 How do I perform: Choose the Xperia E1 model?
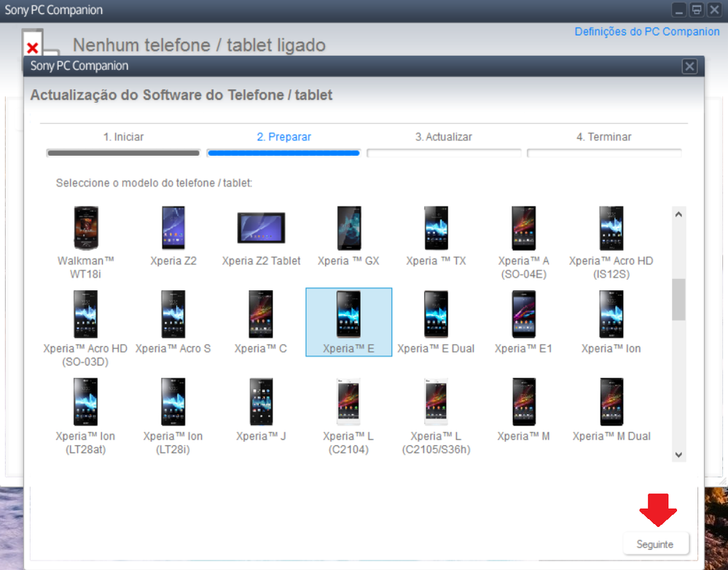click(x=523, y=316)
